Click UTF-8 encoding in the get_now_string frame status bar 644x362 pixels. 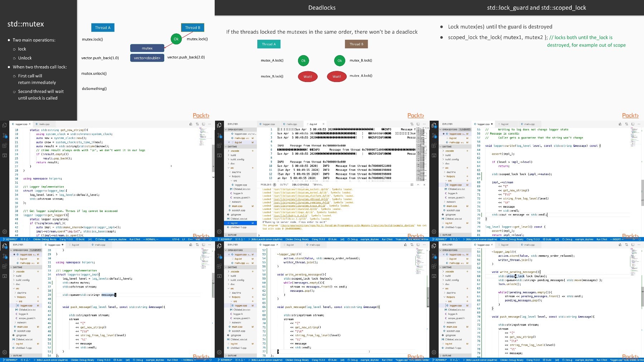point(176,239)
